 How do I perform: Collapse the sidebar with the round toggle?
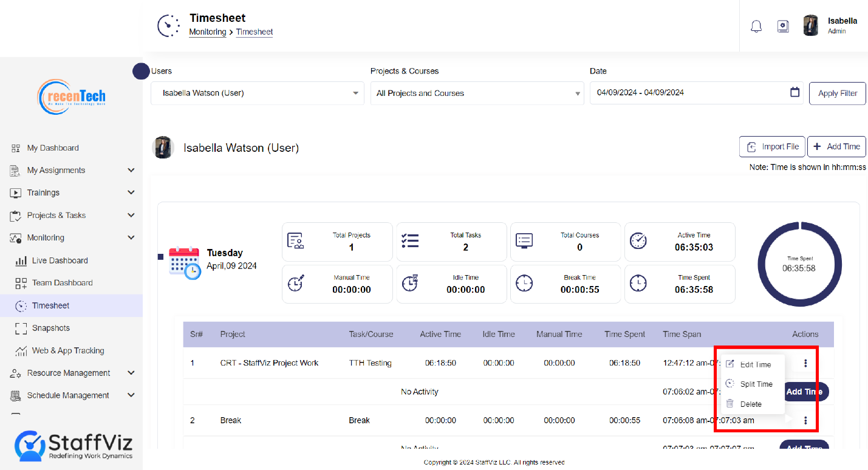pos(141,71)
